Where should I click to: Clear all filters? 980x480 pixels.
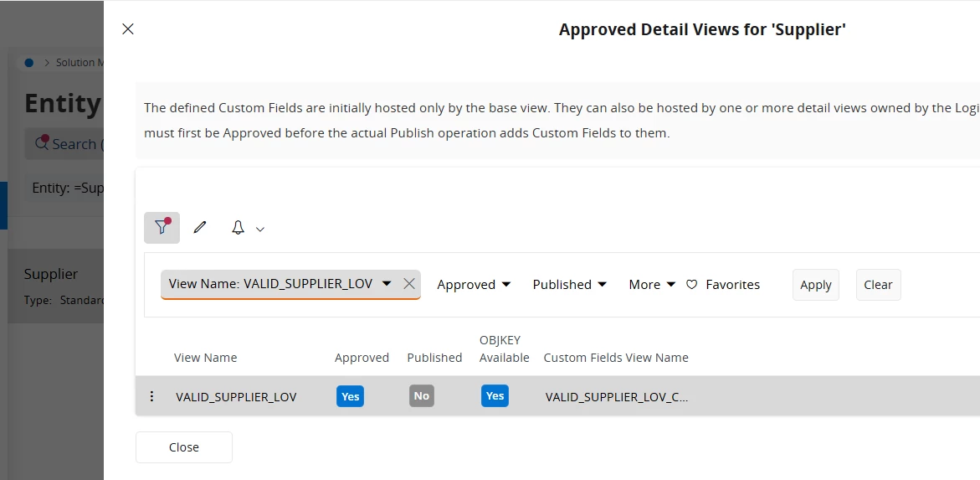(x=878, y=285)
